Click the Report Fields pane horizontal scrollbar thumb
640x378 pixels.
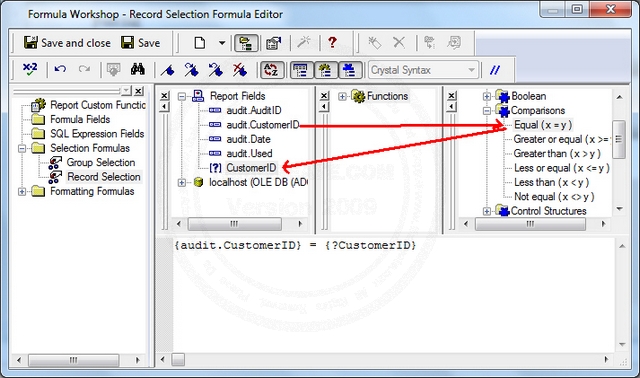[x=234, y=224]
